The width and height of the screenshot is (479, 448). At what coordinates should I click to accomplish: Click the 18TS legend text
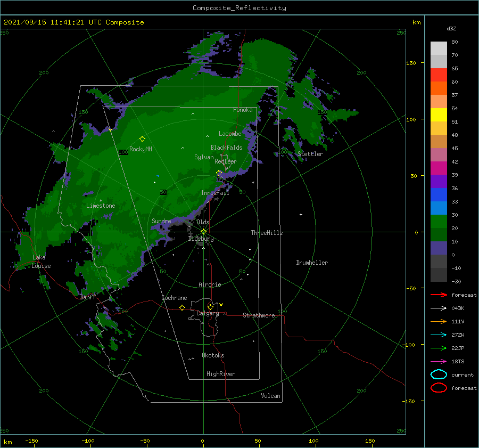tap(458, 362)
